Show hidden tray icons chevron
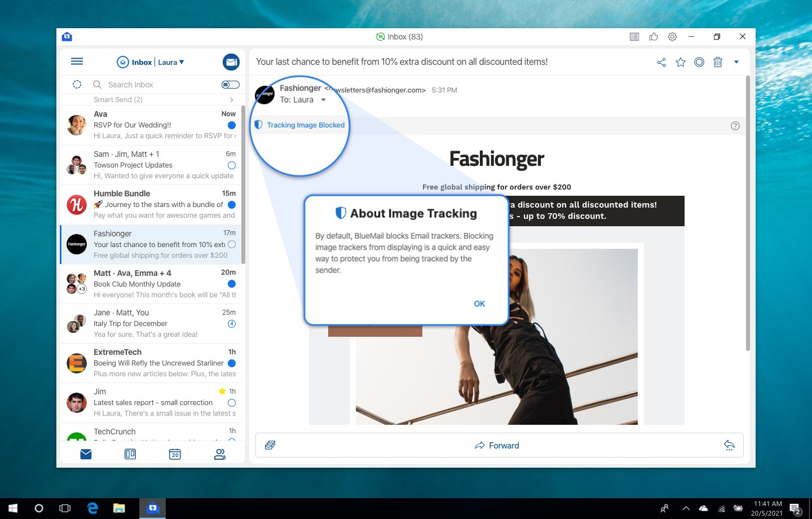 [686, 508]
